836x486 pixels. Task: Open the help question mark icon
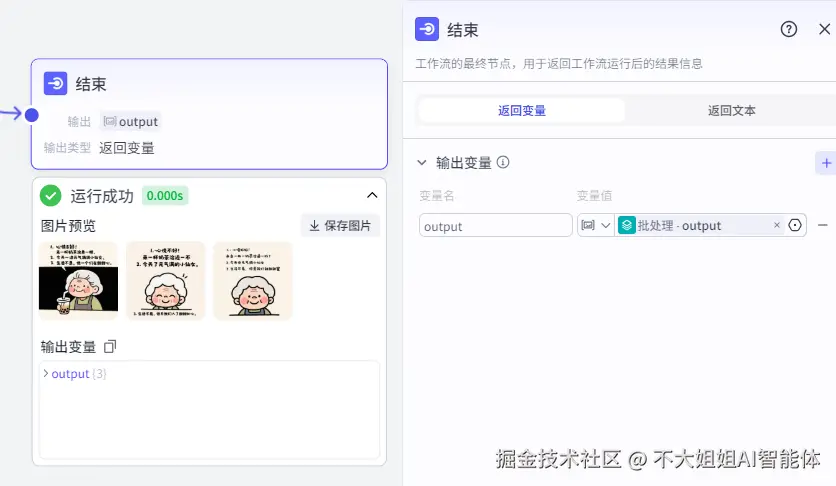coord(789,29)
